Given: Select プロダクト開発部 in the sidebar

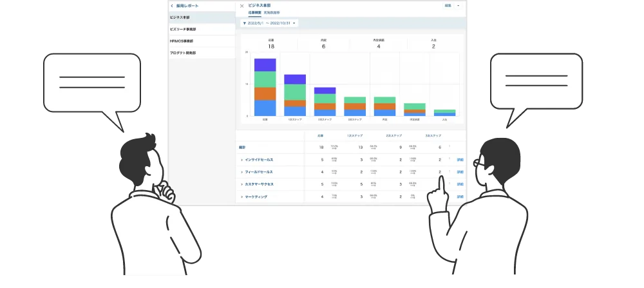Looking at the screenshot, I should pyautogui.click(x=201, y=52).
